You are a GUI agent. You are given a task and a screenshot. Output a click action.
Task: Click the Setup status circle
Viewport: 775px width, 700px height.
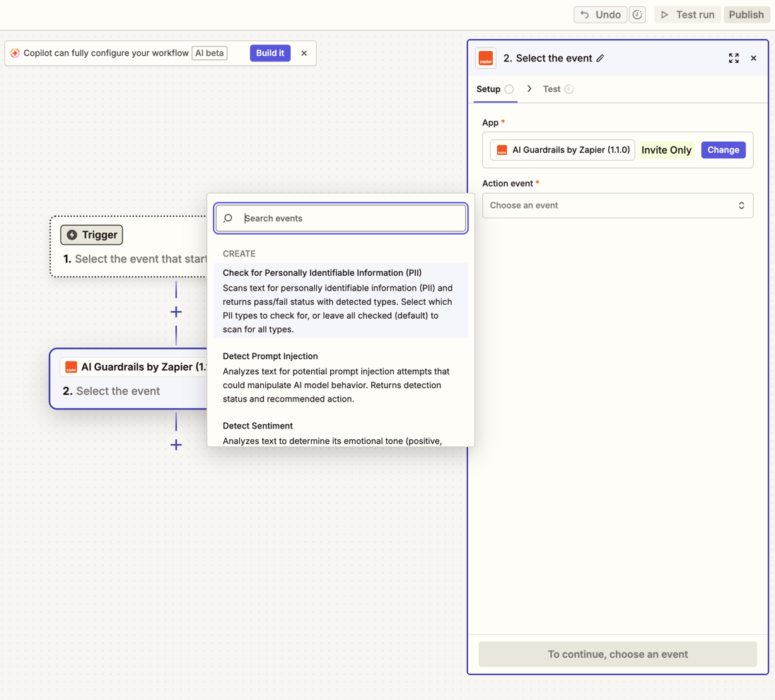coord(509,89)
